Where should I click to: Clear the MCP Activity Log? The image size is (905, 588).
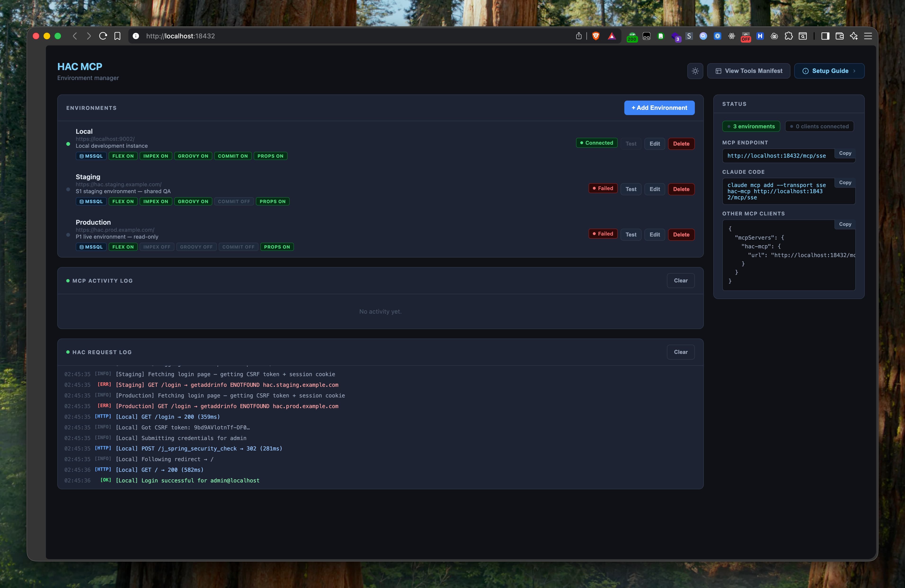click(681, 281)
